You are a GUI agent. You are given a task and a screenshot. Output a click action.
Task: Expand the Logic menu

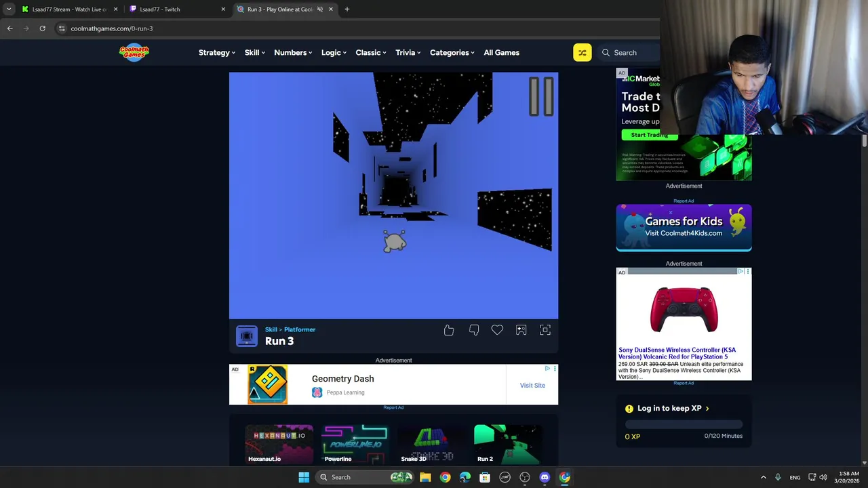[x=334, y=52]
